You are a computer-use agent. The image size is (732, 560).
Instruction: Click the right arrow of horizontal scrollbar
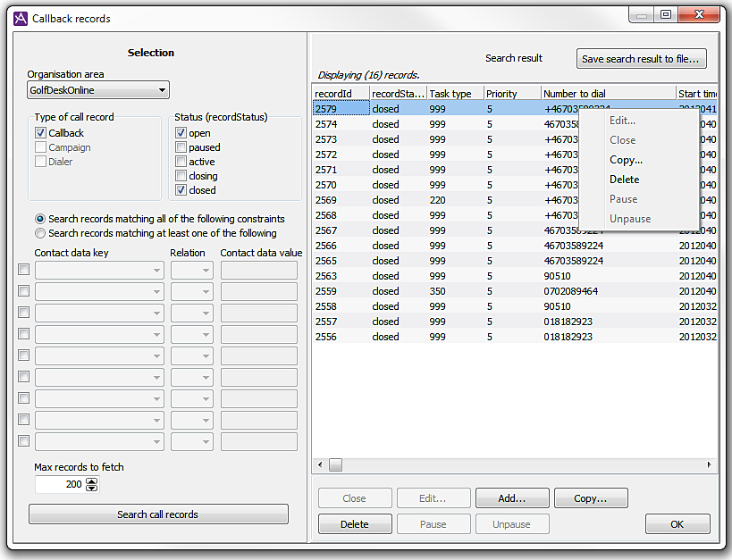click(711, 464)
